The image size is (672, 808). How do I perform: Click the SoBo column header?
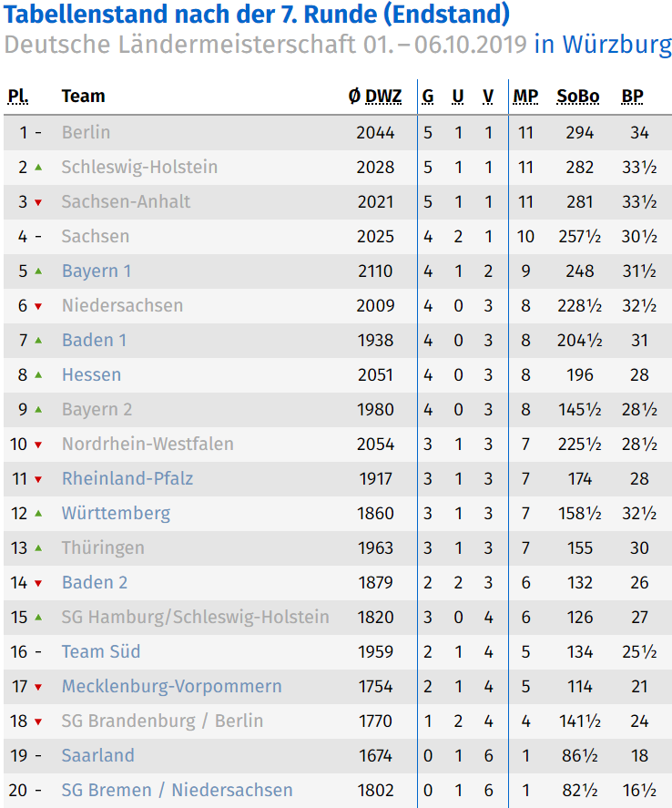click(x=578, y=97)
